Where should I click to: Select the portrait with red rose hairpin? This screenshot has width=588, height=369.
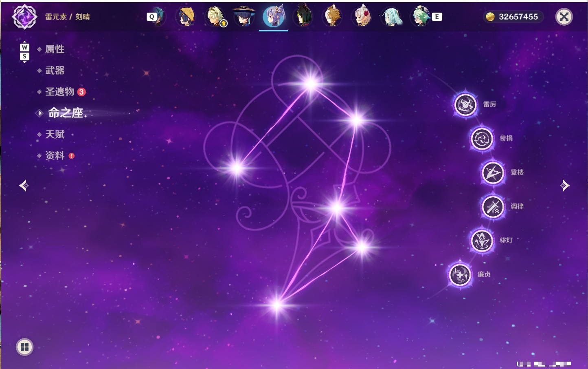362,17
